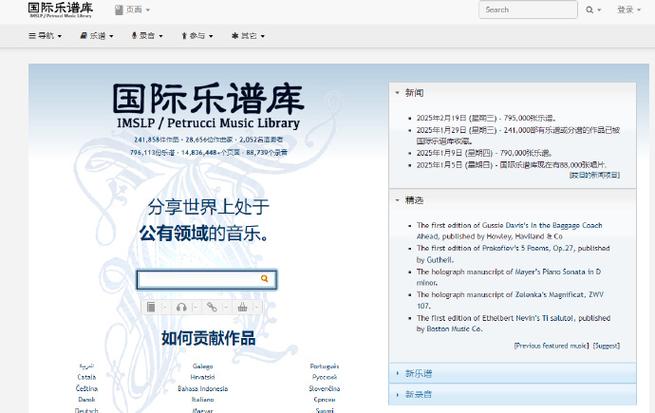Image resolution: width=655 pixels, height=413 pixels.
Task: Click the headphones recordings icon
Action: (x=181, y=307)
